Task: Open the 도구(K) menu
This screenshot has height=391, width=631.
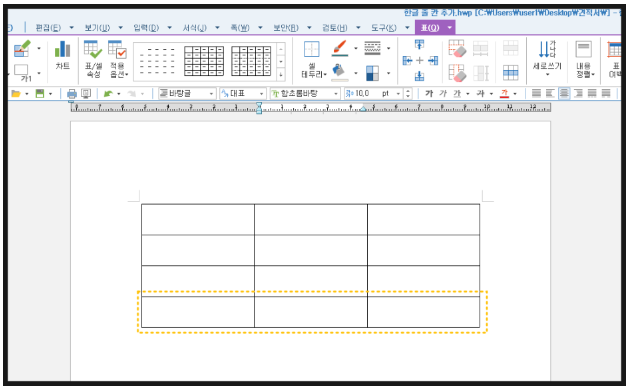Action: click(x=384, y=28)
